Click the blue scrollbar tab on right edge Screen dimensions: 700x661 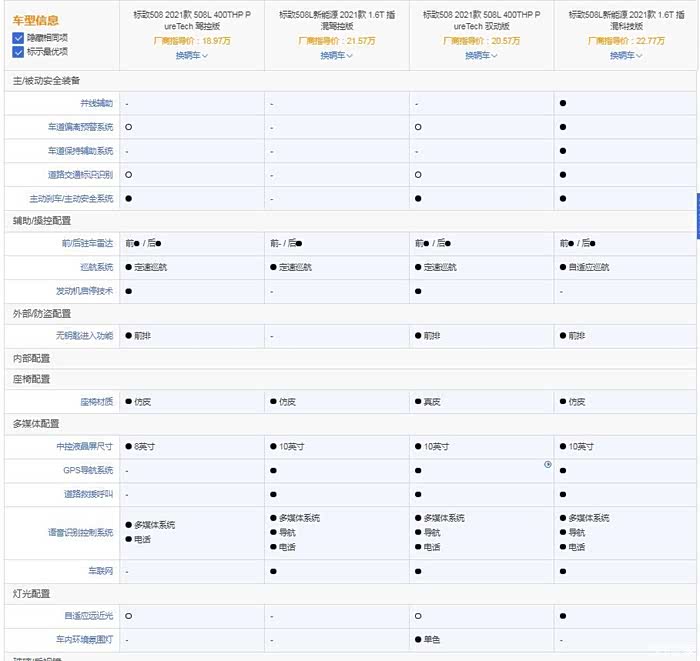click(x=698, y=216)
